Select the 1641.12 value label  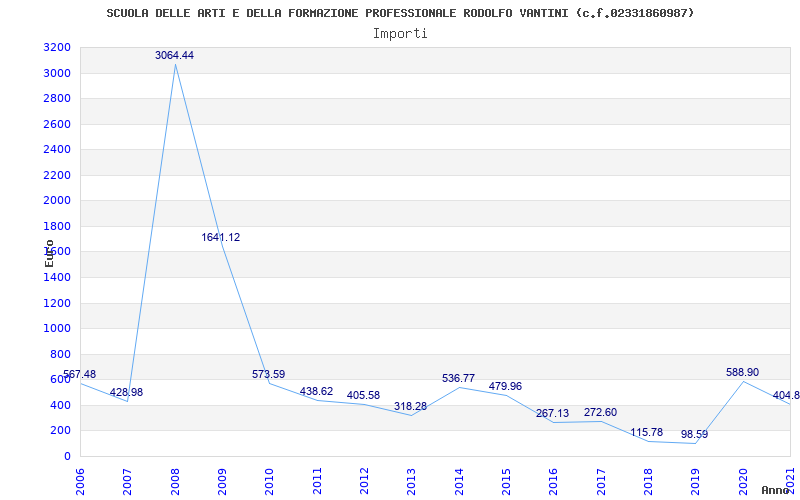point(220,237)
